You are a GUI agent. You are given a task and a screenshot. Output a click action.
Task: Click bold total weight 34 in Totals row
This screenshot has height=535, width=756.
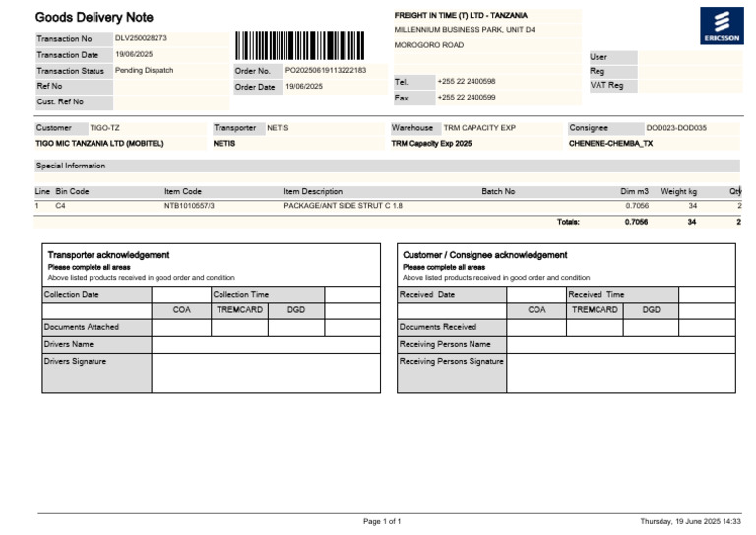(x=691, y=222)
